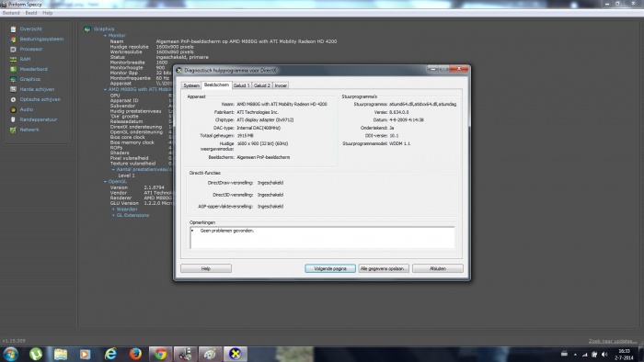Launch Windows Media Player from taskbar
This screenshot has height=362, width=644.
(85, 354)
